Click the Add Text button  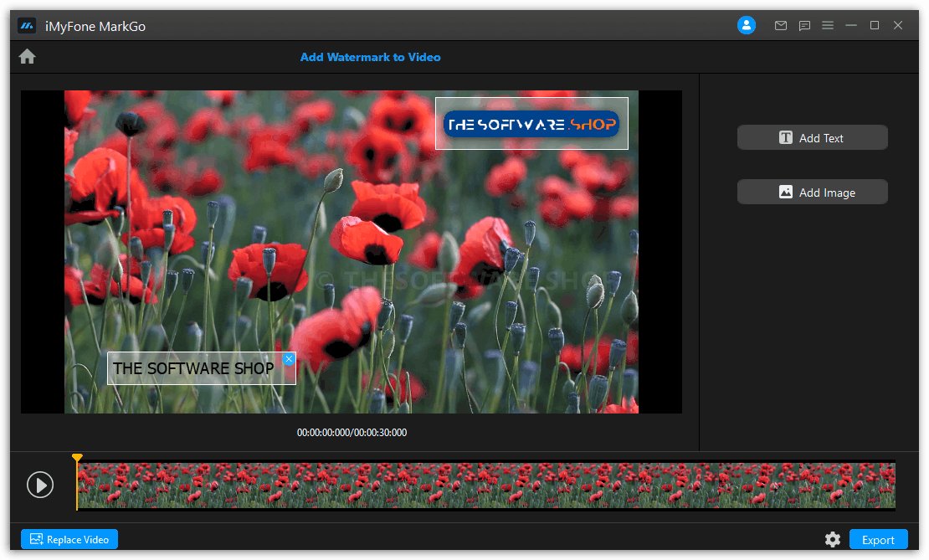click(x=813, y=137)
